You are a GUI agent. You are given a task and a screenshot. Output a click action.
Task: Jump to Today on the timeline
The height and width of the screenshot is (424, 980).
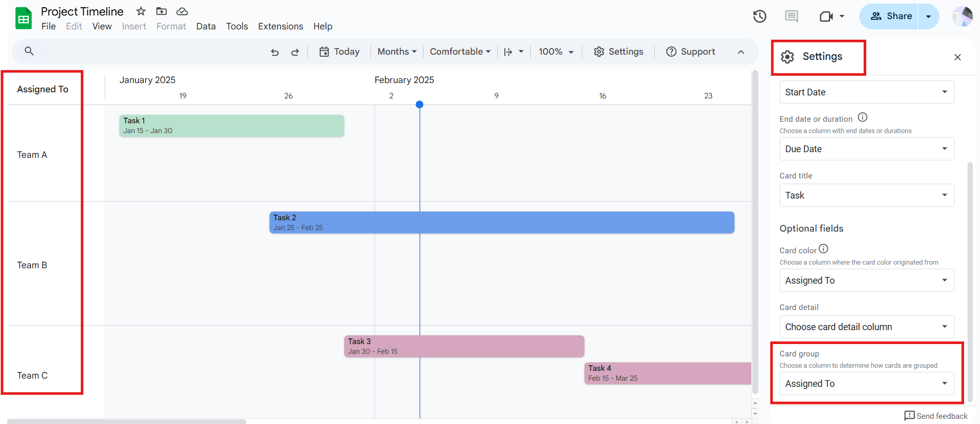pyautogui.click(x=340, y=52)
